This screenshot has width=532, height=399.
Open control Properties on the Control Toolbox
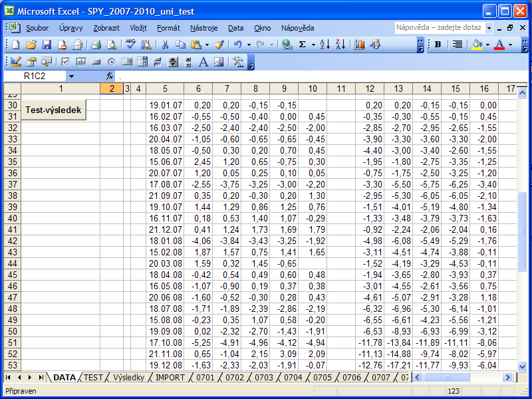(31, 62)
